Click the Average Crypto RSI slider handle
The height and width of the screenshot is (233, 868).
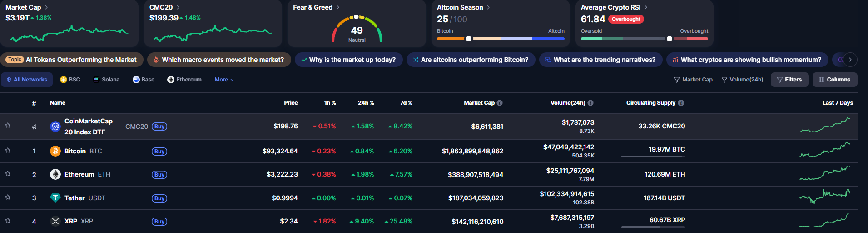coord(670,39)
